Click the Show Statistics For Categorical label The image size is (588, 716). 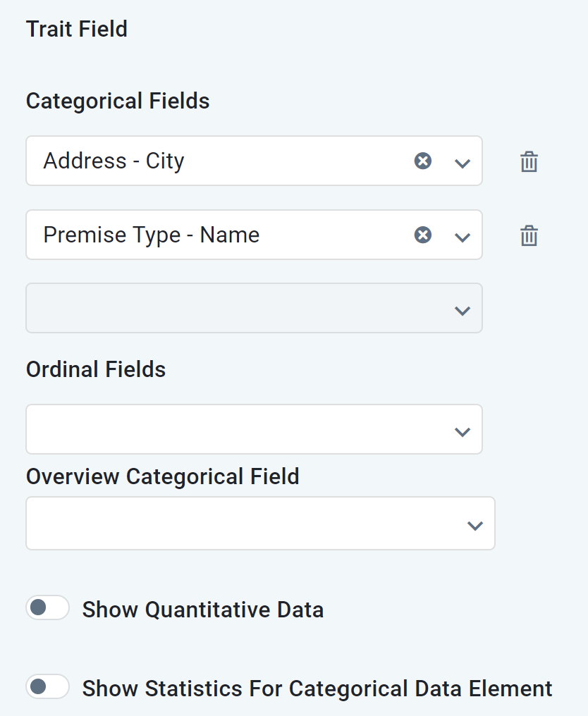317,689
